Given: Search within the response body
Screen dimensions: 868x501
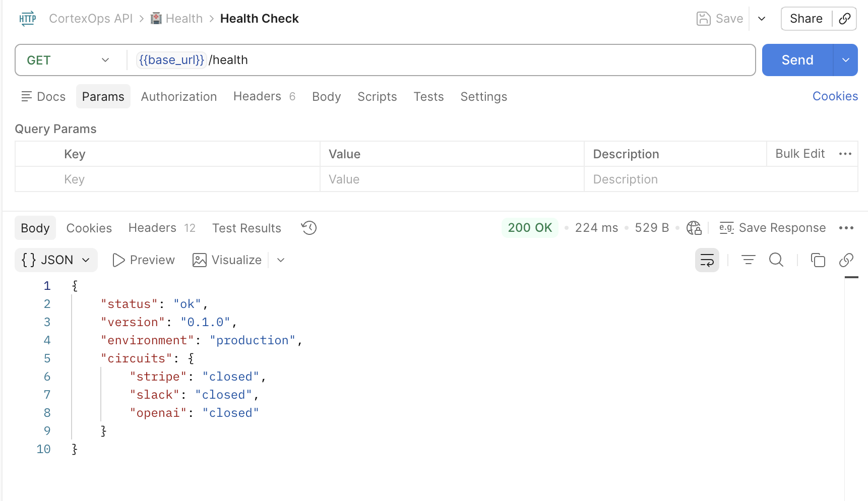Looking at the screenshot, I should (776, 260).
